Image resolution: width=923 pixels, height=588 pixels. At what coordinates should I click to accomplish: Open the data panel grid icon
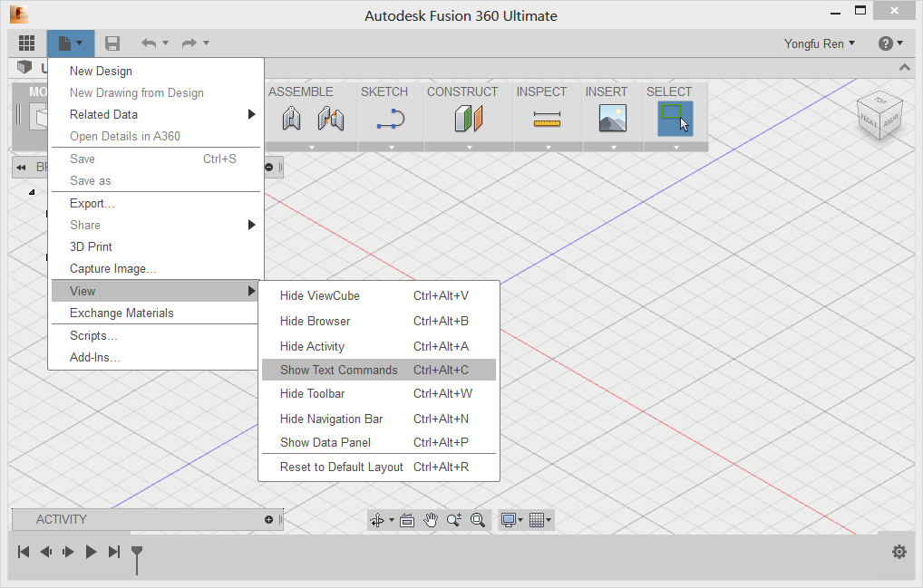click(26, 43)
